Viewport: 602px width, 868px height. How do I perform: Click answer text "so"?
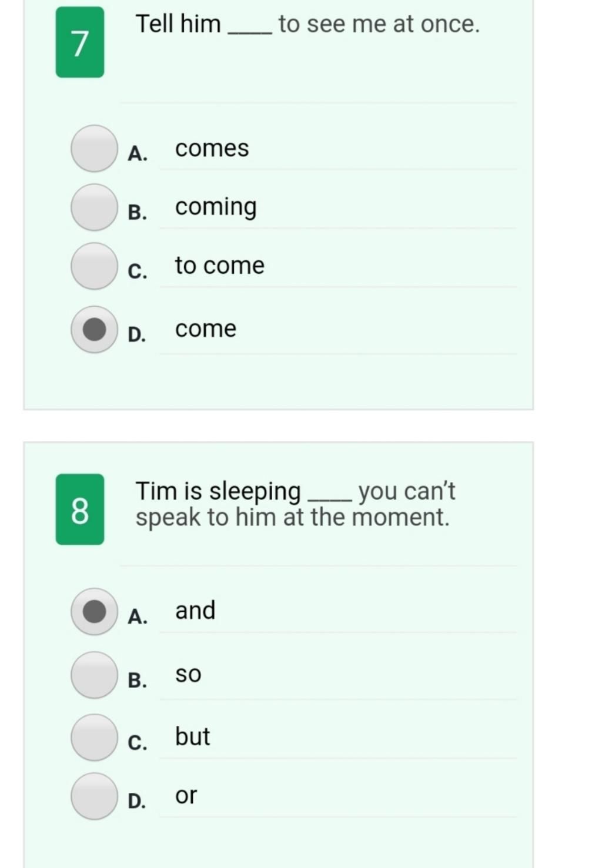(x=188, y=674)
